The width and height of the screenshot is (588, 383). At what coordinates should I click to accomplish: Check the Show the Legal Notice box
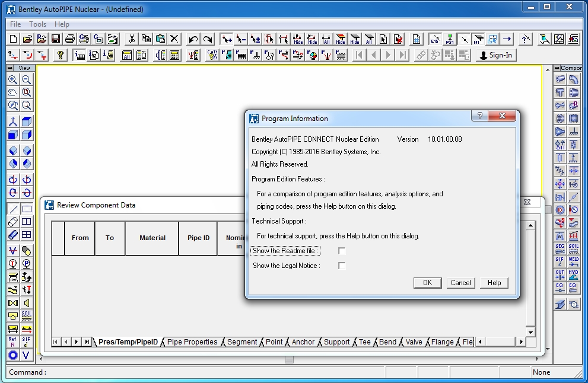342,266
